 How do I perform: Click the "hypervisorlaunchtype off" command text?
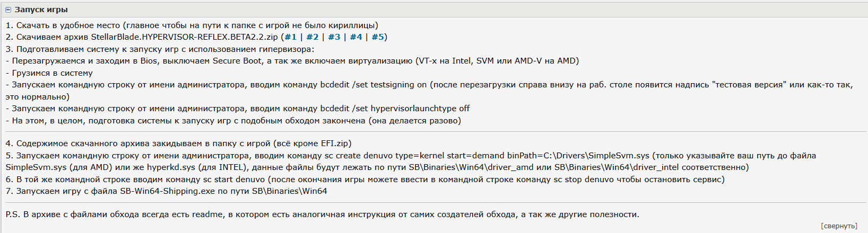point(420,109)
